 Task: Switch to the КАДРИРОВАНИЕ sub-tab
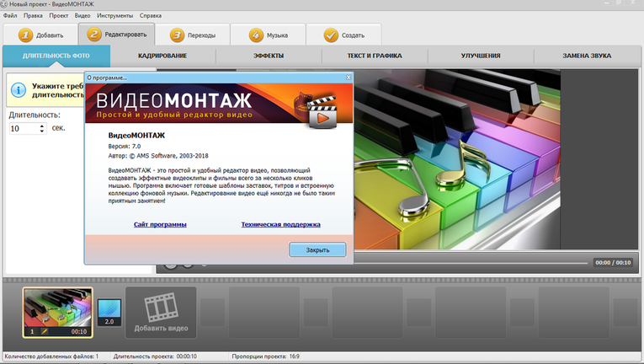[162, 56]
